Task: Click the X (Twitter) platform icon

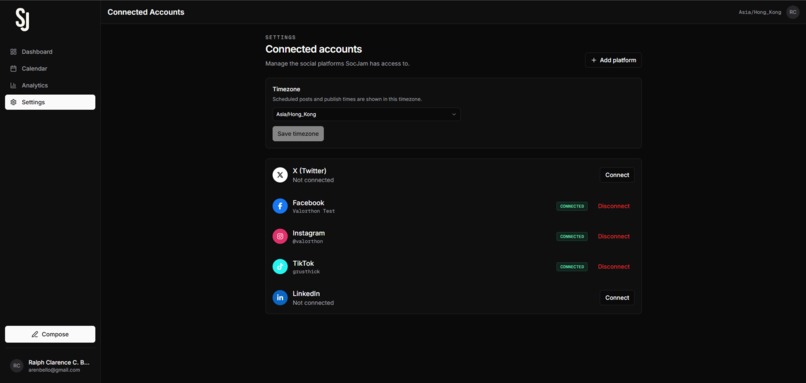Action: click(x=280, y=175)
